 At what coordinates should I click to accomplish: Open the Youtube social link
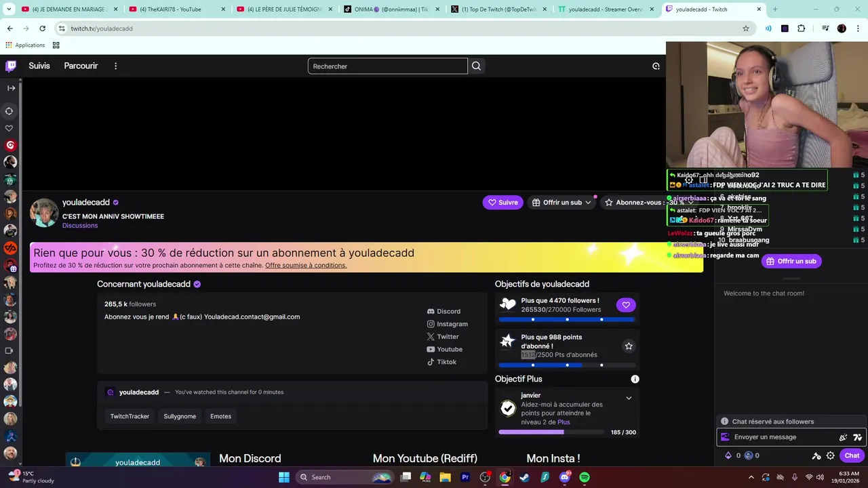pyautogui.click(x=444, y=349)
